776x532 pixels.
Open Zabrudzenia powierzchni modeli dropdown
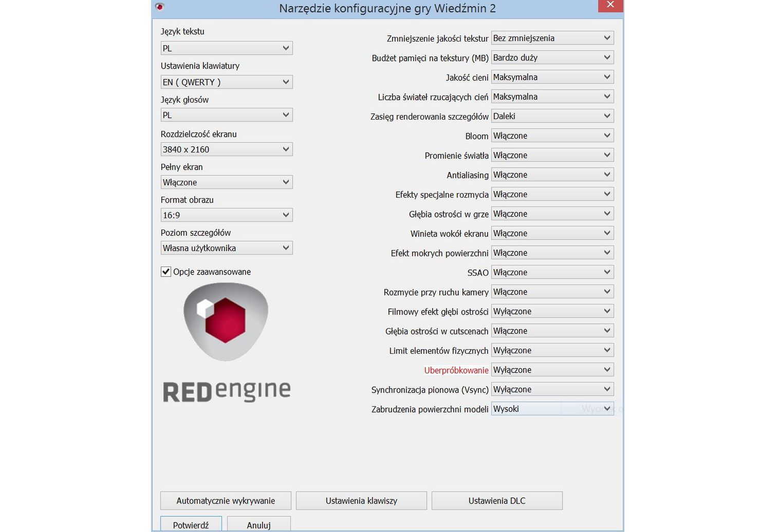[552, 409]
